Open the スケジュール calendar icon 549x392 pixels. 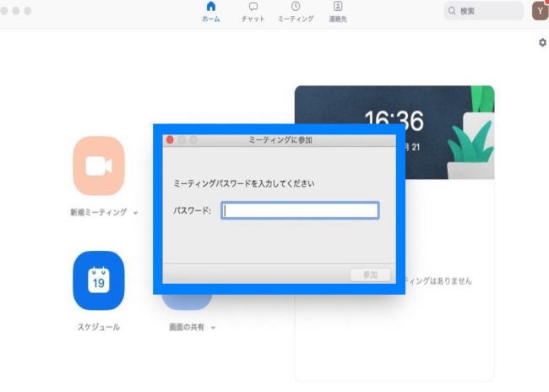coord(99,280)
